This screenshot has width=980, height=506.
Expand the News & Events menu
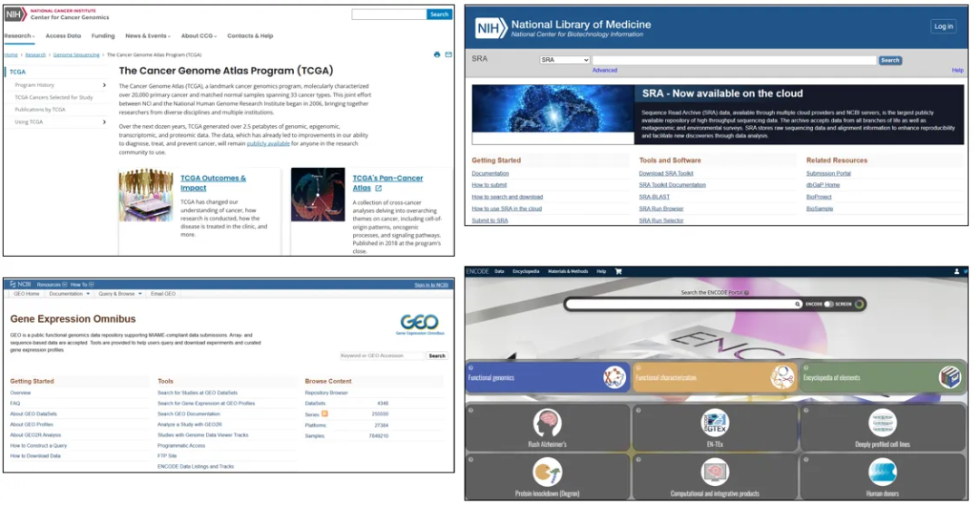pos(148,35)
